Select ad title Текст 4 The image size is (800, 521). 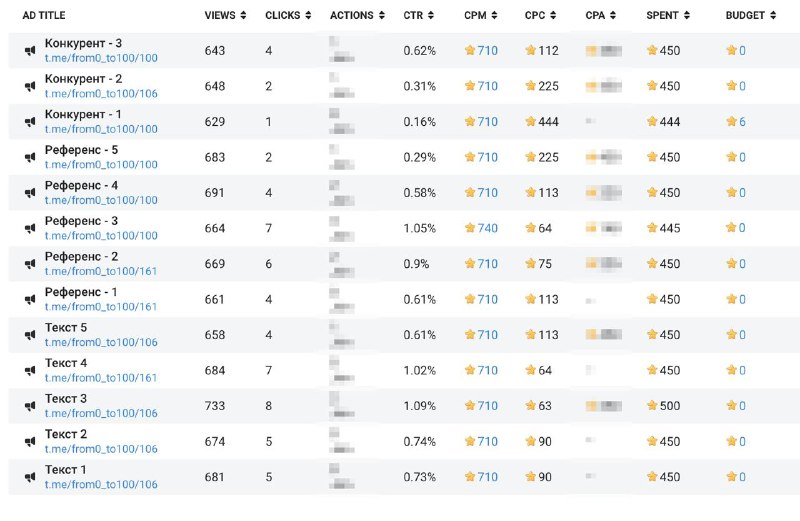click(66, 363)
